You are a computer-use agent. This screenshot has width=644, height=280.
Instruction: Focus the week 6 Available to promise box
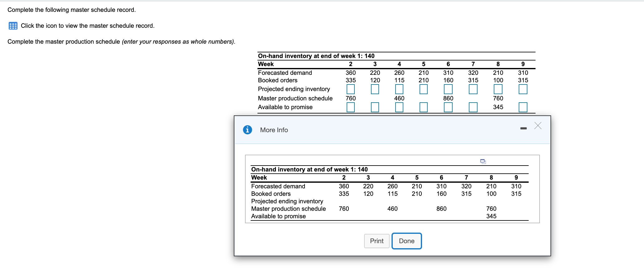tap(448, 107)
